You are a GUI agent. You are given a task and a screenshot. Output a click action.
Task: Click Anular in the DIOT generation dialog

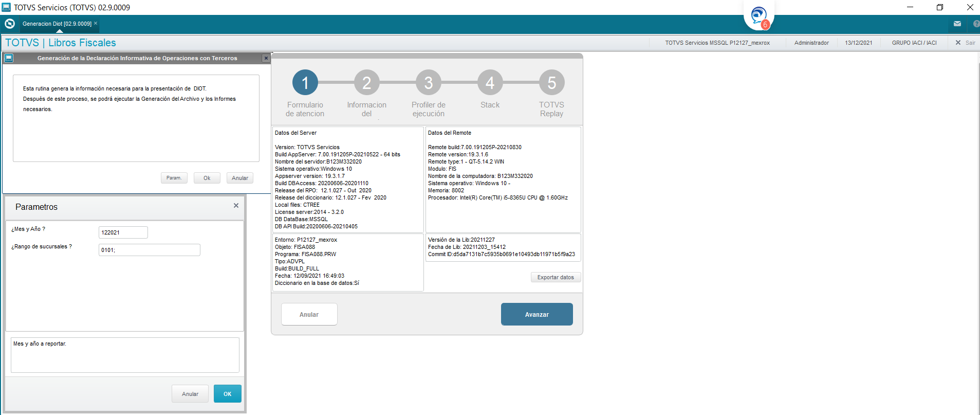pos(240,178)
